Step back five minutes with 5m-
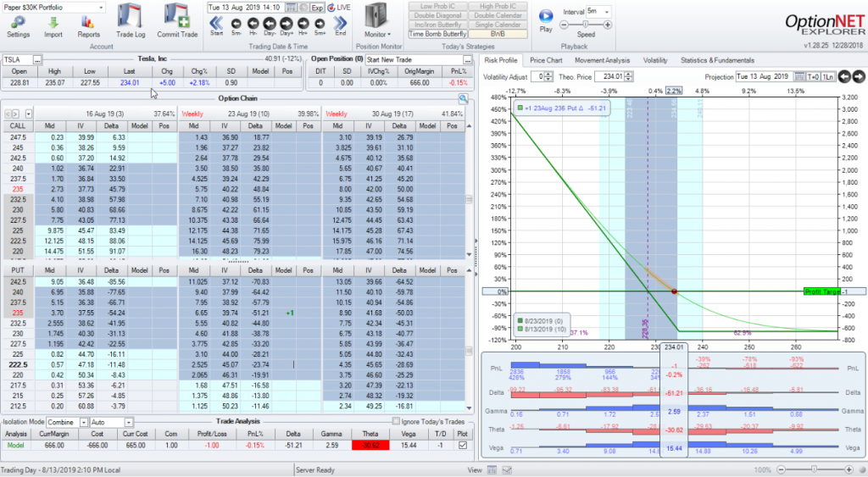 click(236, 25)
